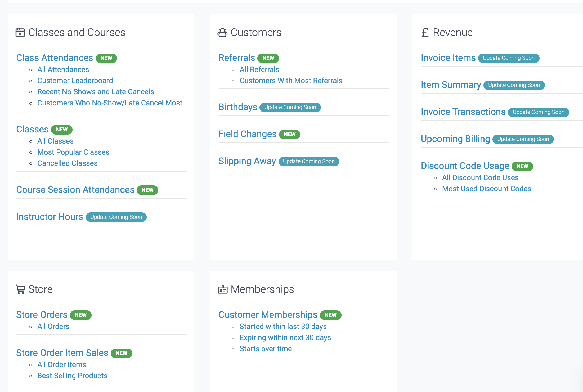Screen dimensions: 583x392
Task: Open the Most Popular Classes report
Action: tap(73, 152)
